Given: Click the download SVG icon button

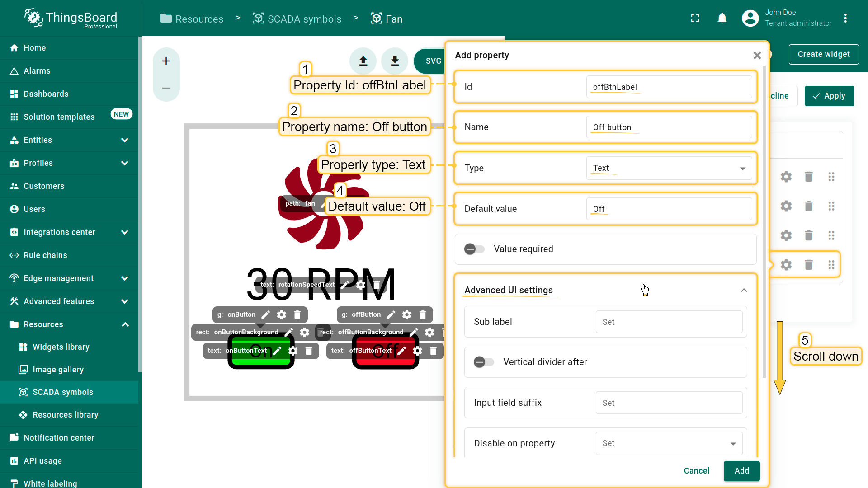Looking at the screenshot, I should [x=395, y=61].
